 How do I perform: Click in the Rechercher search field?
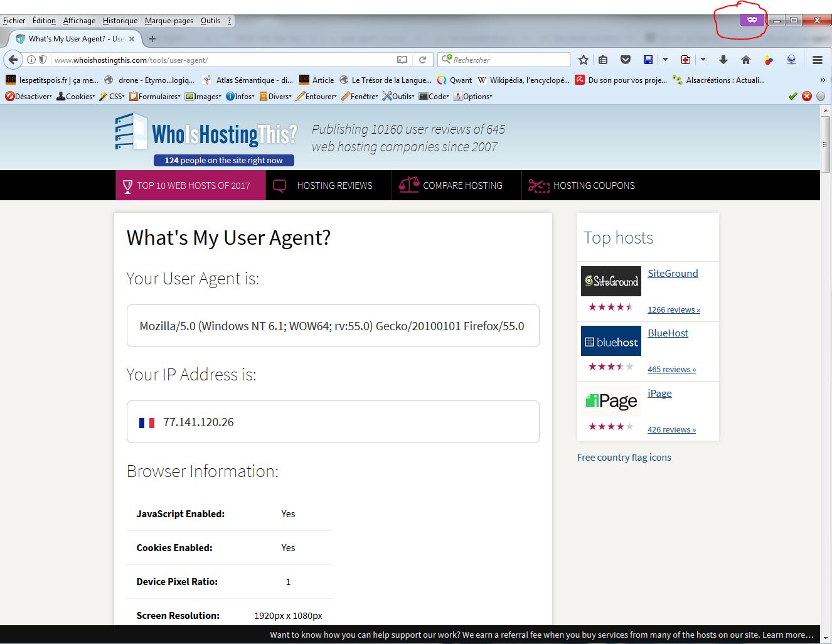click(x=508, y=60)
